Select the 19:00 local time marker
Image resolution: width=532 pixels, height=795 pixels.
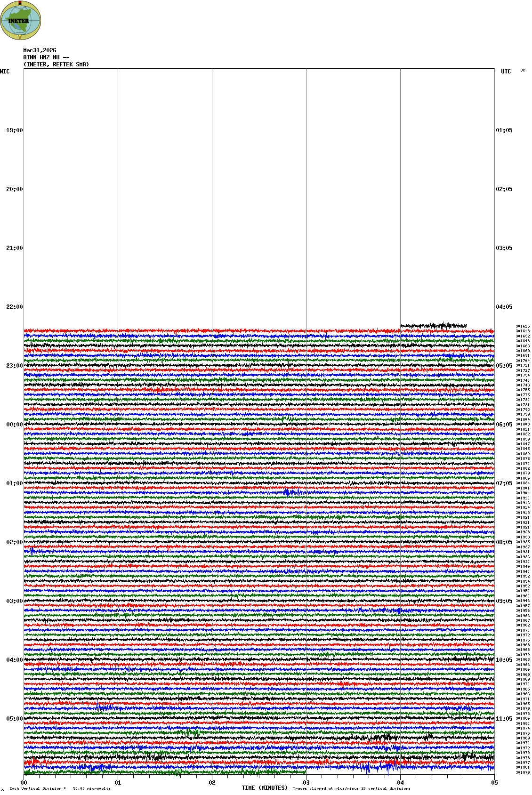[x=14, y=130]
